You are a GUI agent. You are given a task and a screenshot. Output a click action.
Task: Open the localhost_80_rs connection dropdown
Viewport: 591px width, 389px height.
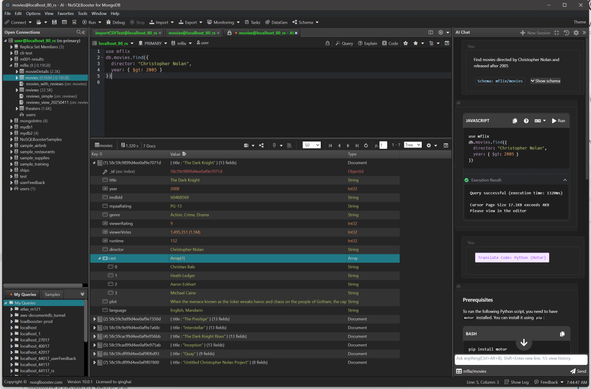coord(113,43)
